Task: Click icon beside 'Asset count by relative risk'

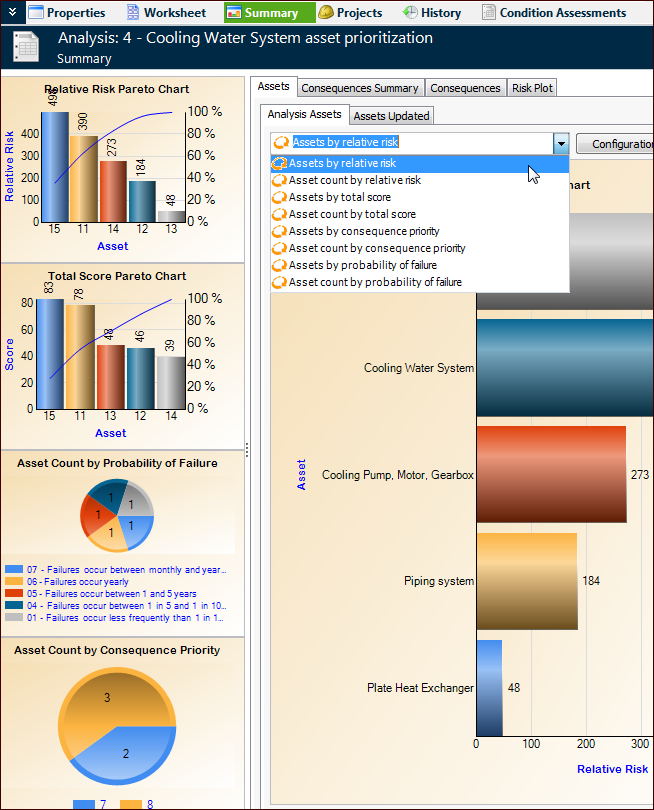Action: 279,180
